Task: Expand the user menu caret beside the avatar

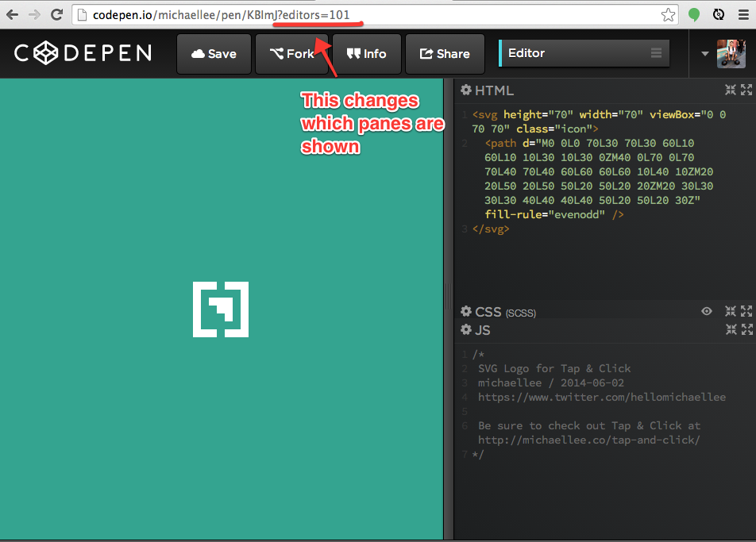Action: pos(705,53)
